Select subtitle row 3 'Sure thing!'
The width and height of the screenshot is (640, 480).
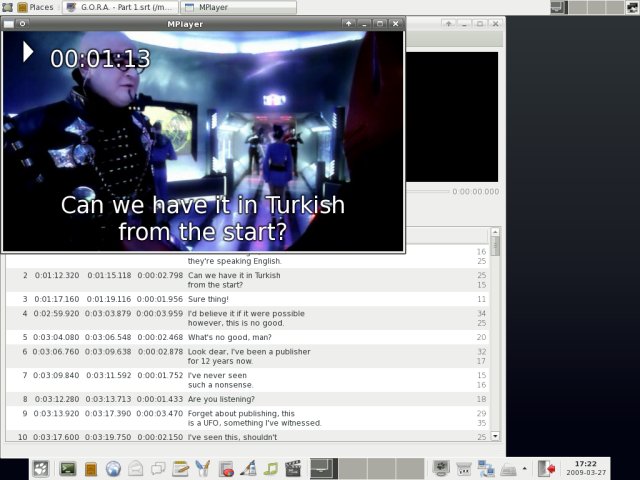[247, 299]
